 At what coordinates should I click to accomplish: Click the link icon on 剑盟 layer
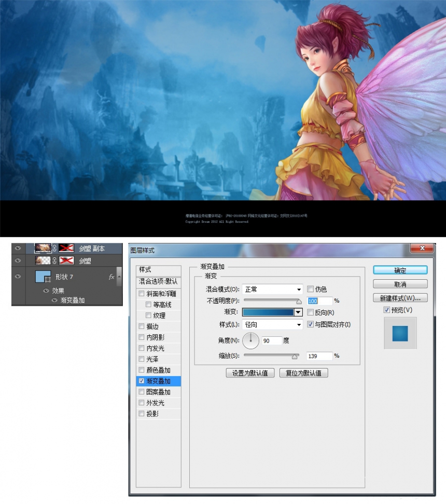pos(54,261)
